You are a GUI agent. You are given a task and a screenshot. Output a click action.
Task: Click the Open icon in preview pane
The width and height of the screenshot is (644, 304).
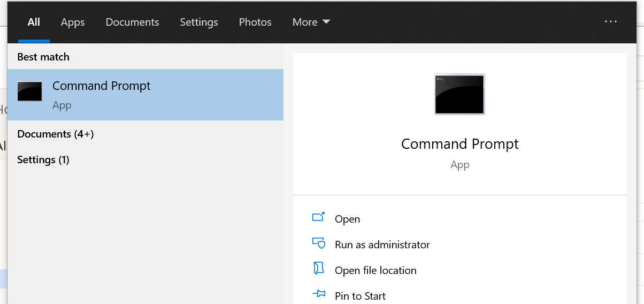click(318, 217)
